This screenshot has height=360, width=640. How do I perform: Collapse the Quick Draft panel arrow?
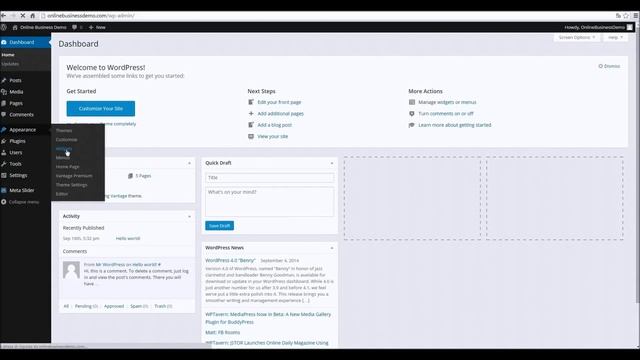332,163
